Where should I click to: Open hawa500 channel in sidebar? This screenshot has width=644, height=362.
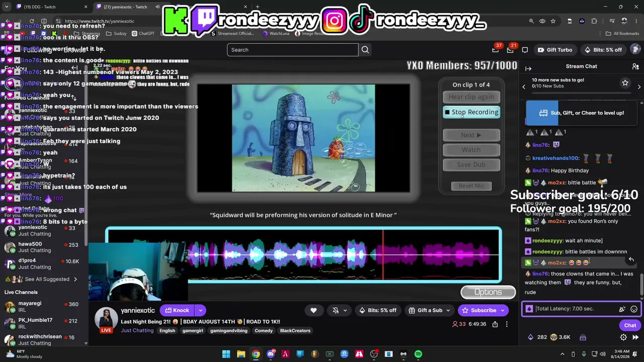(x=43, y=247)
